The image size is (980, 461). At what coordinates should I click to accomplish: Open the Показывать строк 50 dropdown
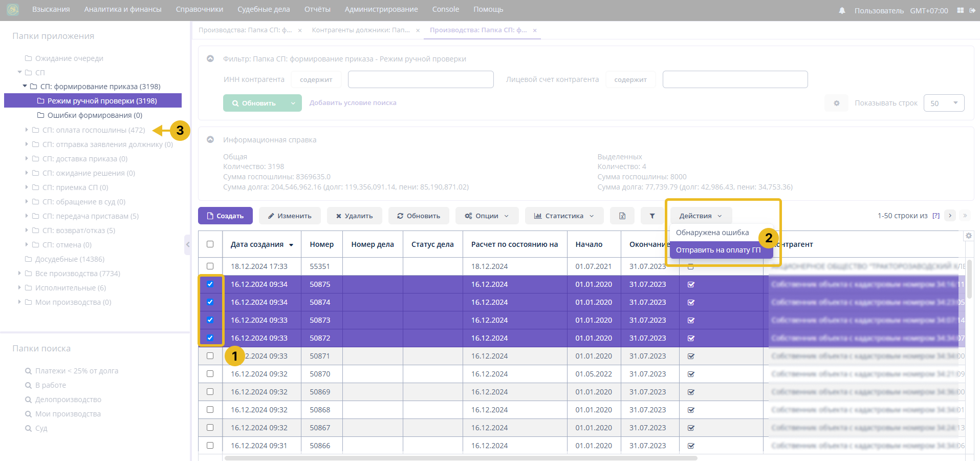click(944, 103)
